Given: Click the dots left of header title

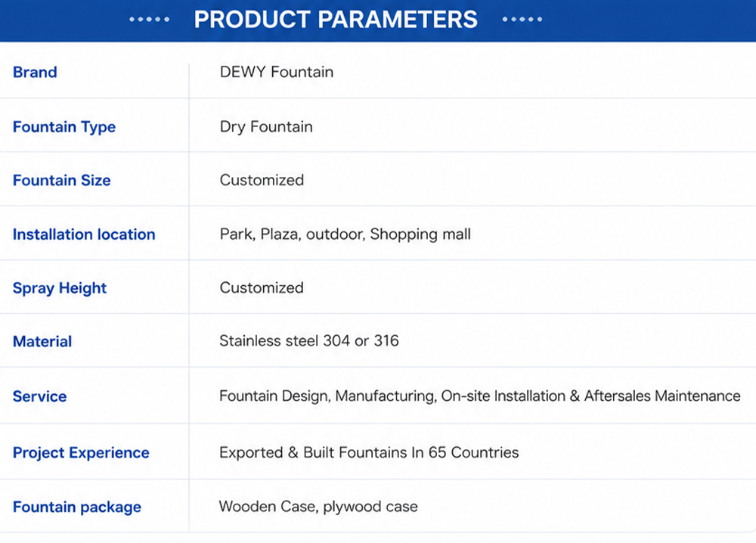Looking at the screenshot, I should [150, 20].
